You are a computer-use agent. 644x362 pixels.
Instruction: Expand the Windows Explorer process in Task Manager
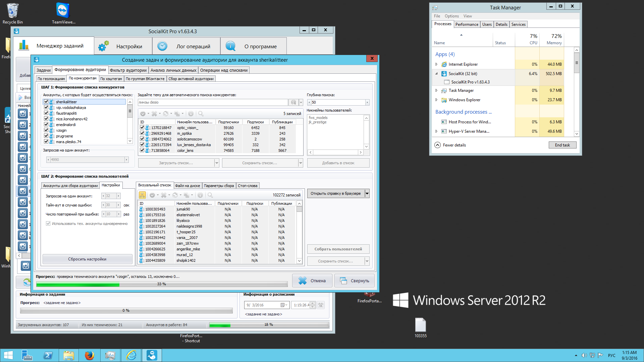pyautogui.click(x=436, y=100)
